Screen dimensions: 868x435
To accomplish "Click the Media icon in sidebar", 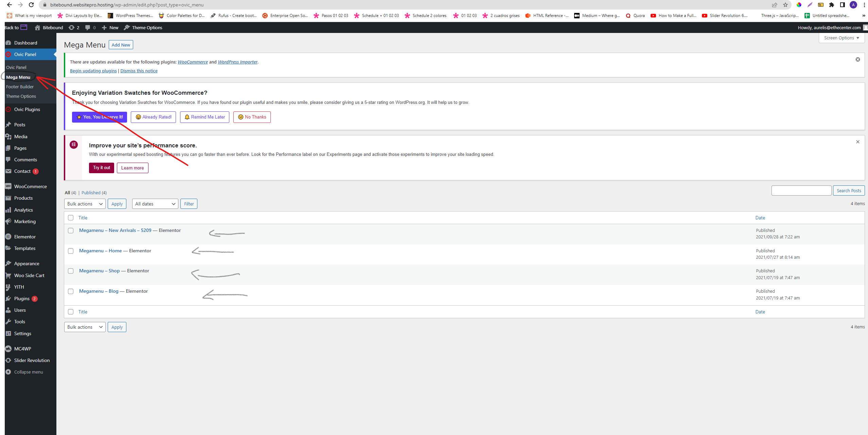I will 8,137.
